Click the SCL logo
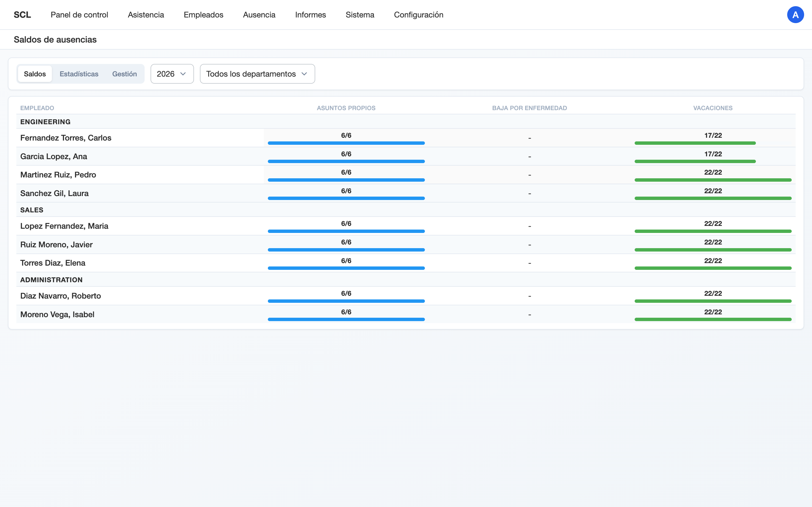This screenshot has height=507, width=812. point(22,14)
